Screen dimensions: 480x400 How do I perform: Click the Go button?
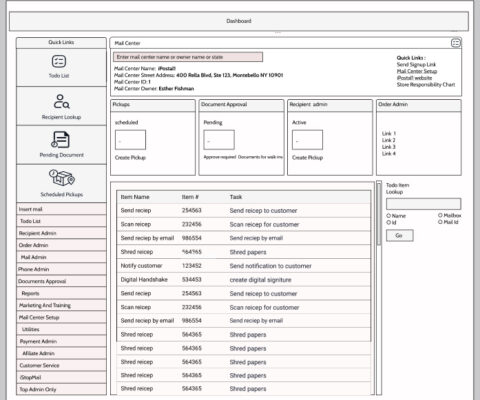coord(400,235)
